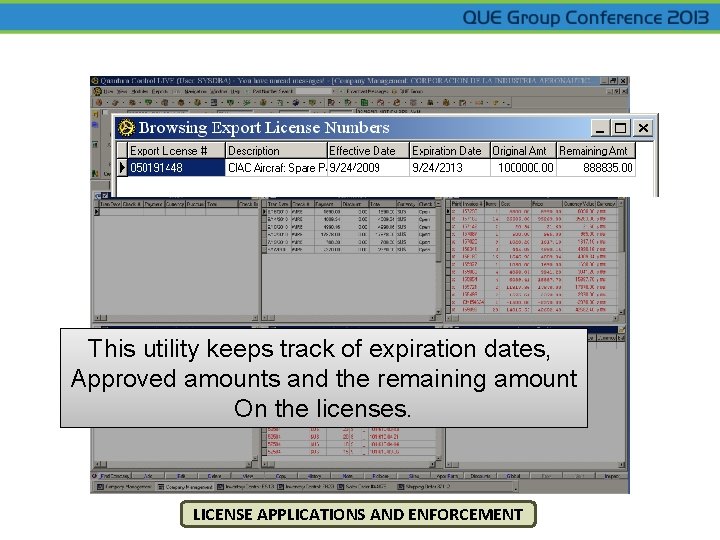Image resolution: width=720 pixels, height=540 pixels.
Task: Click the Edit button in bottom button bar
Action: coord(181,476)
